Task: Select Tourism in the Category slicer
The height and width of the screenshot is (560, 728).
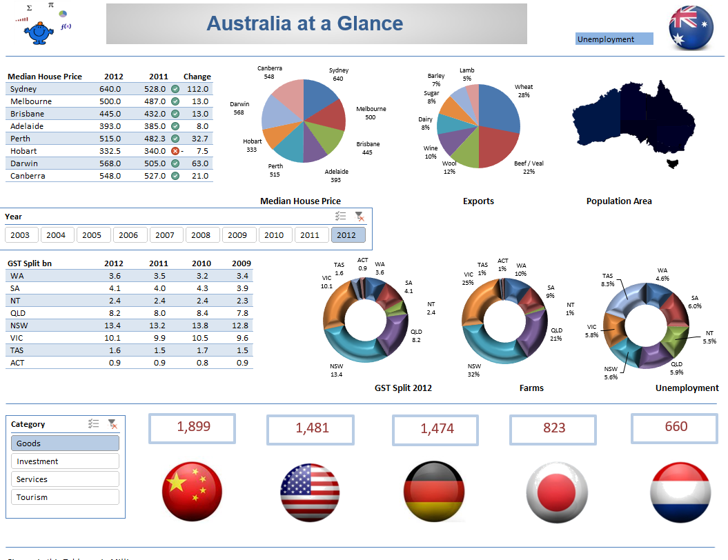Action: (64, 497)
